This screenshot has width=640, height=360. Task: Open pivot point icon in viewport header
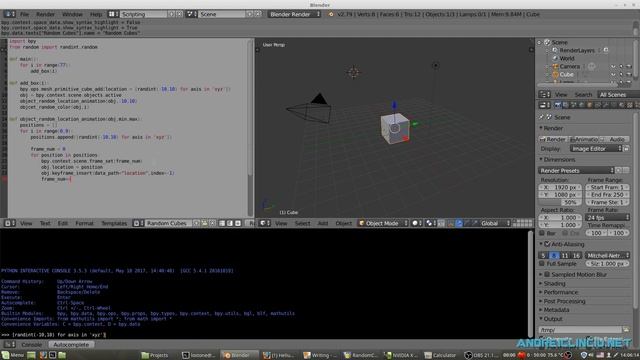pyautogui.click(x=430, y=223)
